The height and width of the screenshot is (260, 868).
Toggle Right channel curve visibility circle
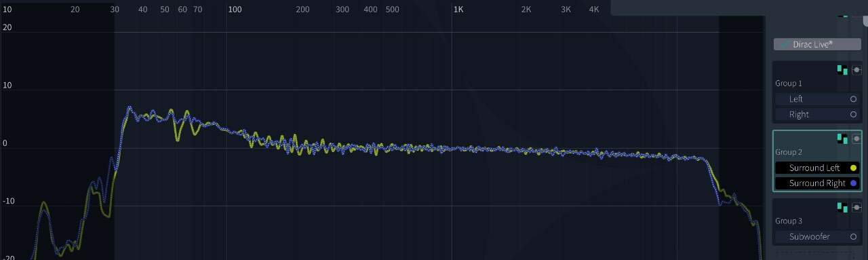point(853,115)
